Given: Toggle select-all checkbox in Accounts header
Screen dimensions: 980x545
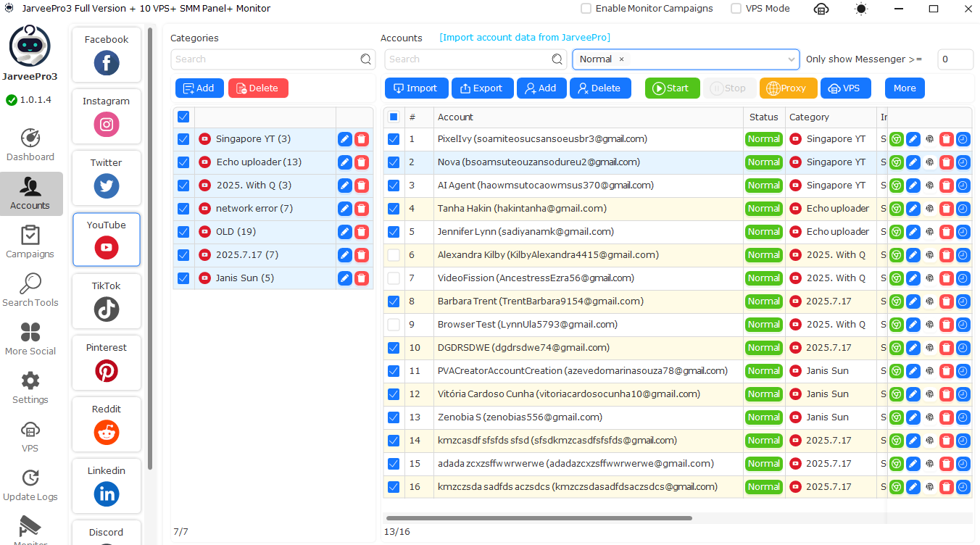Looking at the screenshot, I should coord(394,117).
